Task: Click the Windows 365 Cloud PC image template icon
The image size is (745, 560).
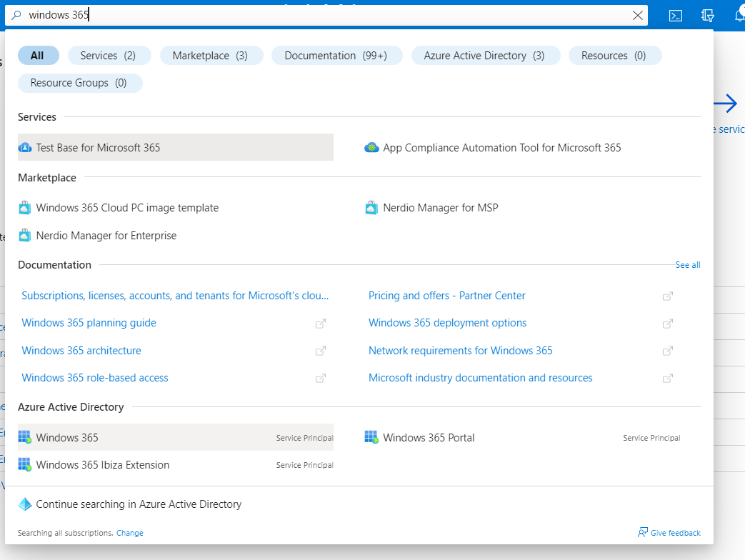Action: pos(25,207)
